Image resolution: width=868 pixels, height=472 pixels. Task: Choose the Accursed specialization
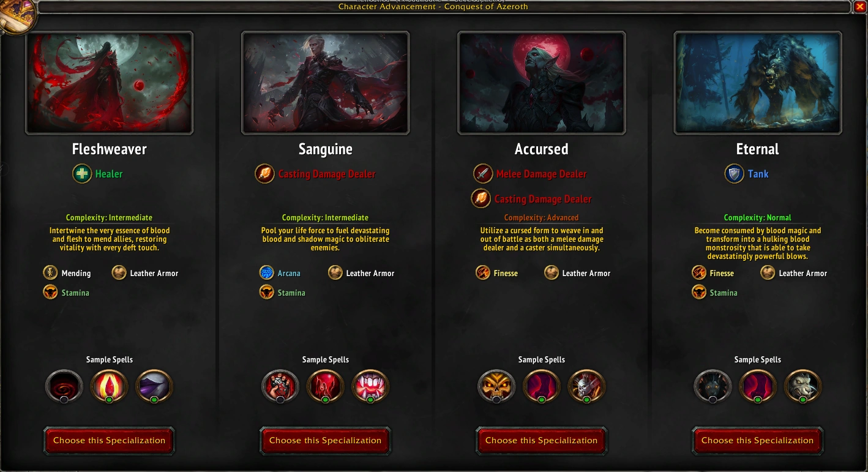tap(542, 441)
